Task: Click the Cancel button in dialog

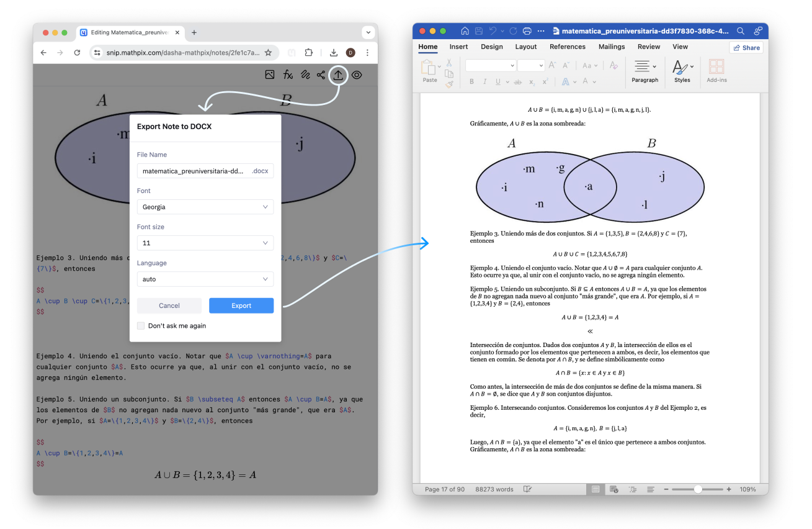Action: [x=169, y=305]
